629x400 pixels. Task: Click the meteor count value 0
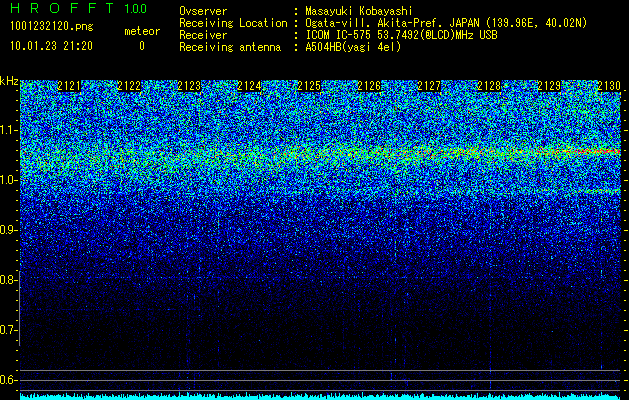tap(142, 46)
